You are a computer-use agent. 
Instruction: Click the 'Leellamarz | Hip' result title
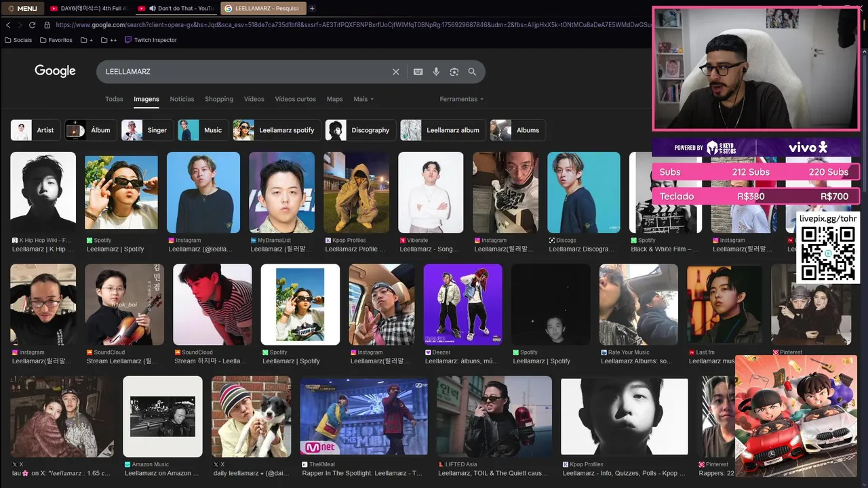[43, 249]
